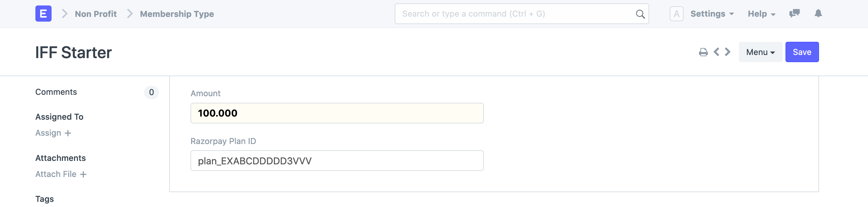Viewport: 868px width, 207px height.
Task: Click the Assign link
Action: 48,133
